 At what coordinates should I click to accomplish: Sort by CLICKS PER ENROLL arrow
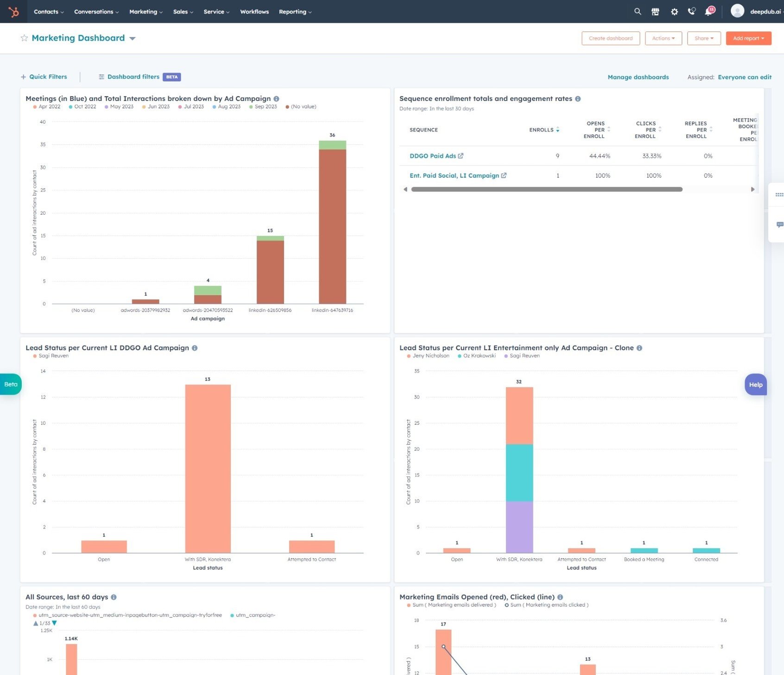coord(660,129)
